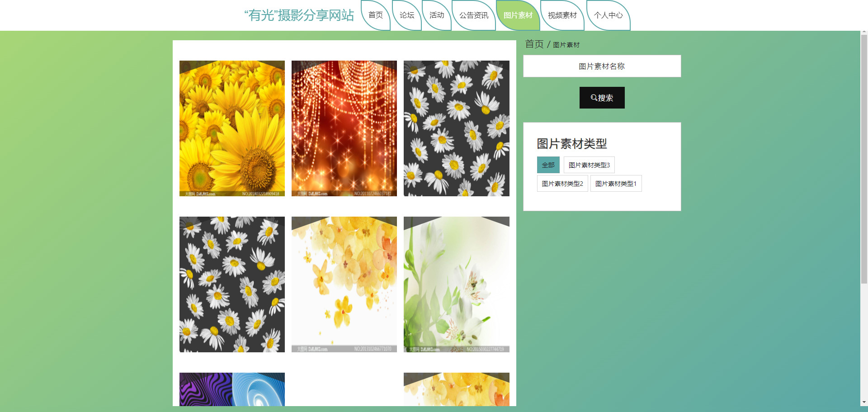Open the white lily image thumbnail
This screenshot has width=868, height=412.
pos(457,284)
